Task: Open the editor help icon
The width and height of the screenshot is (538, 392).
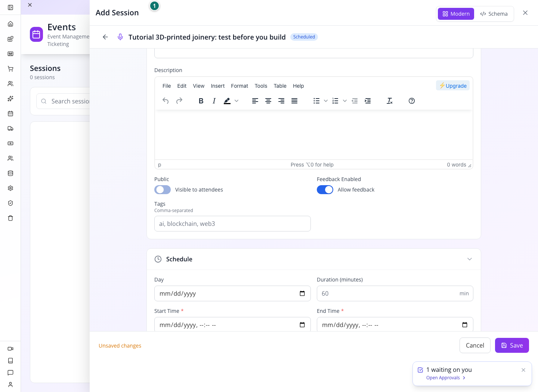Action: coord(412,101)
